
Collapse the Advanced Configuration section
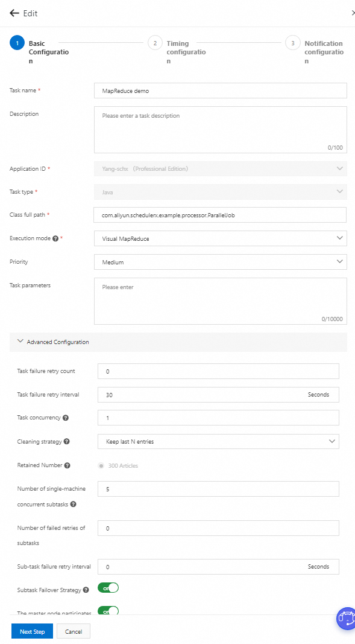[18, 341]
